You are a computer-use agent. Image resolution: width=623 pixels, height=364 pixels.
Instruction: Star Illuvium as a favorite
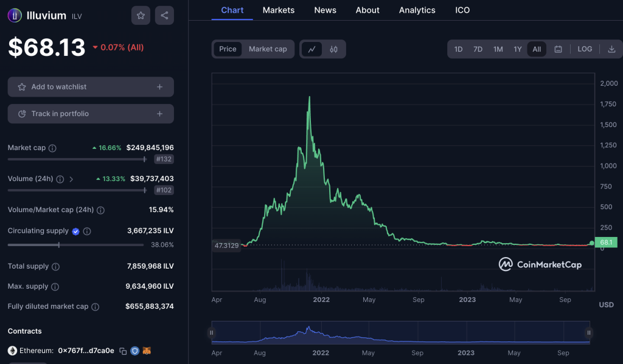click(141, 15)
